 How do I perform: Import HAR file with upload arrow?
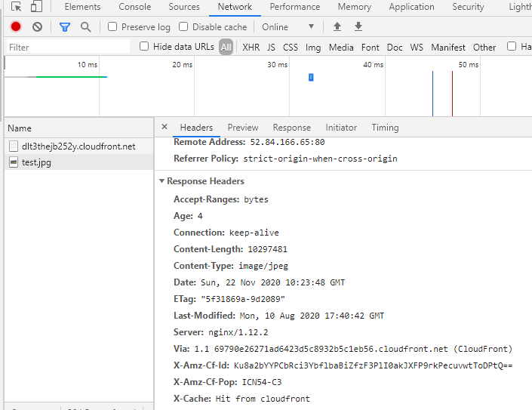click(x=337, y=26)
